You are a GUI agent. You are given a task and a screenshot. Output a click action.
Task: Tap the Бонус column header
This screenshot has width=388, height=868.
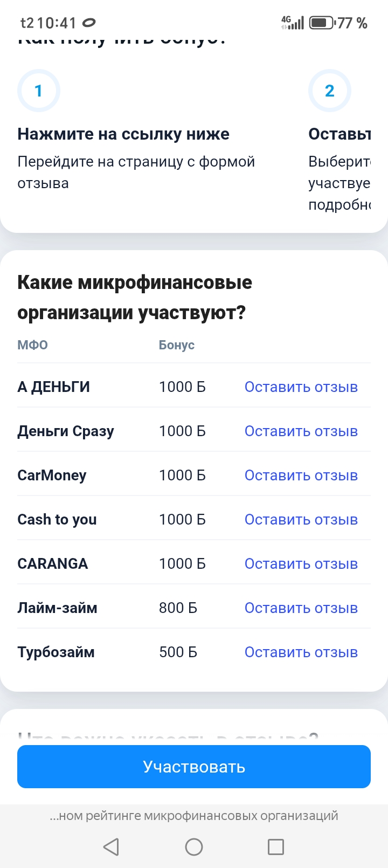(176, 345)
